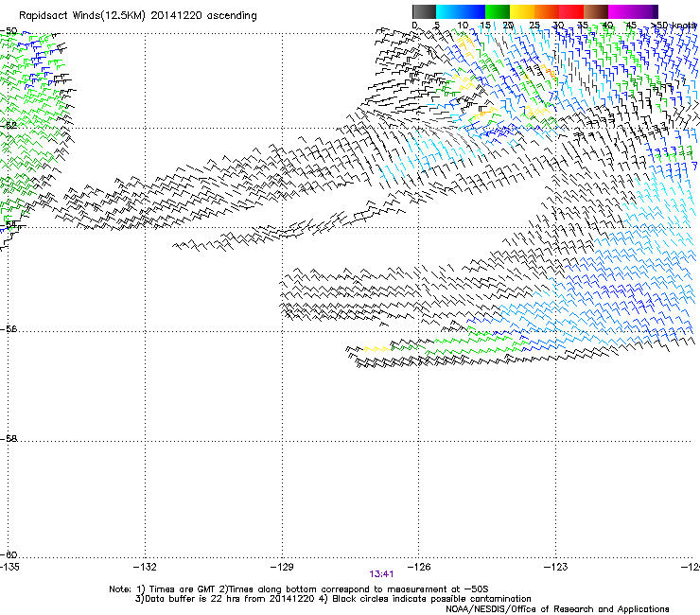This screenshot has width=700, height=615.
Task: Click the -126 longitude label
Action: 419,567
